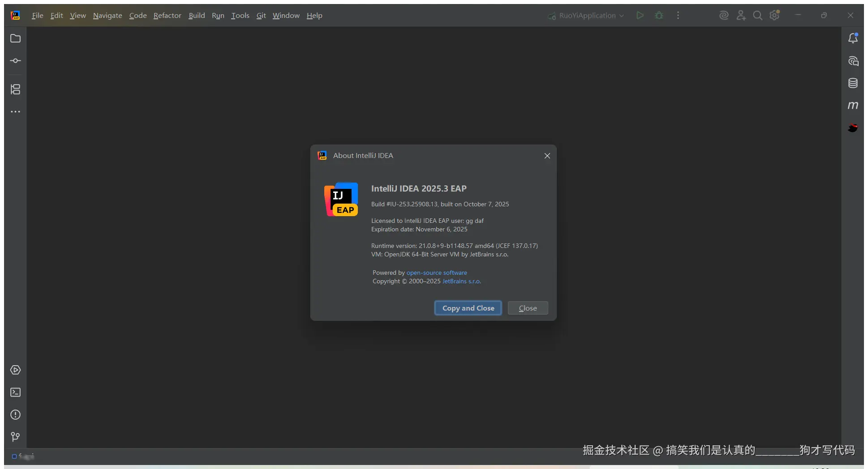Open the Services tool window
The width and height of the screenshot is (868, 469).
click(x=15, y=370)
